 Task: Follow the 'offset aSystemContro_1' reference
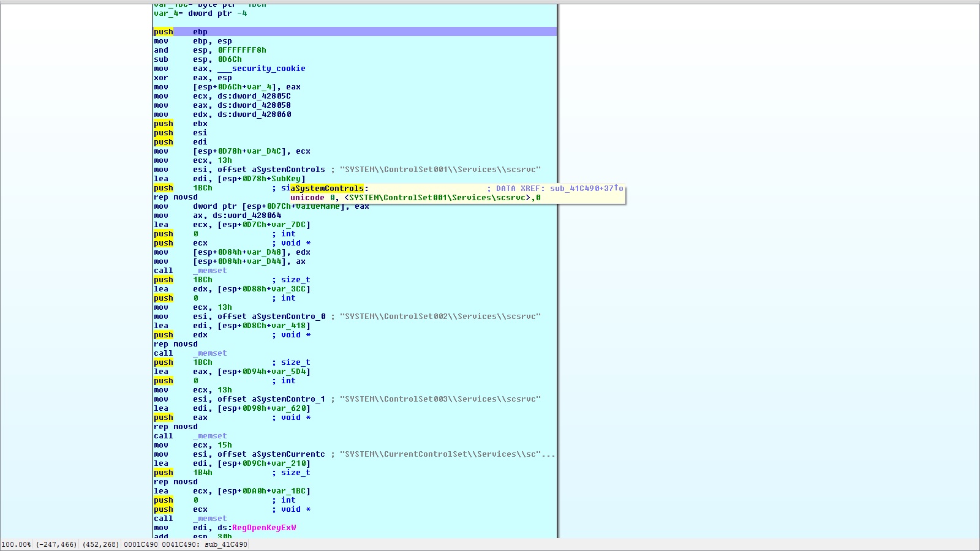pos(271,399)
